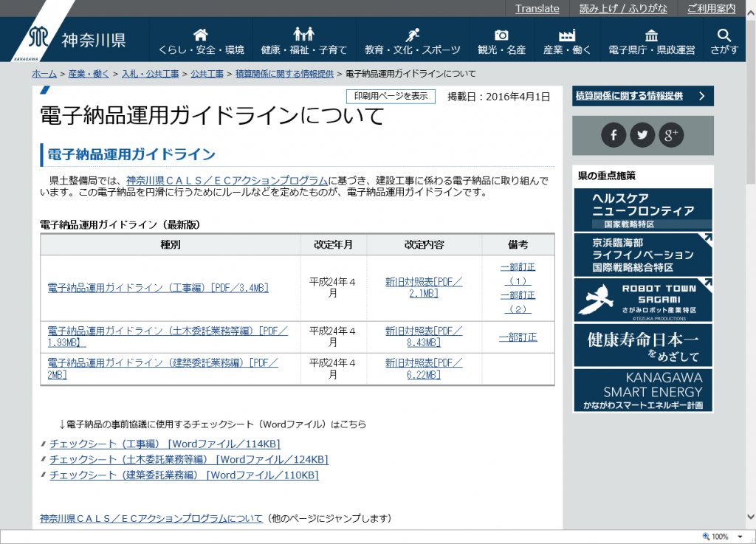Open 電子納品運用ガイドライン（工事編）PDF link
The image size is (756, 544).
click(158, 288)
